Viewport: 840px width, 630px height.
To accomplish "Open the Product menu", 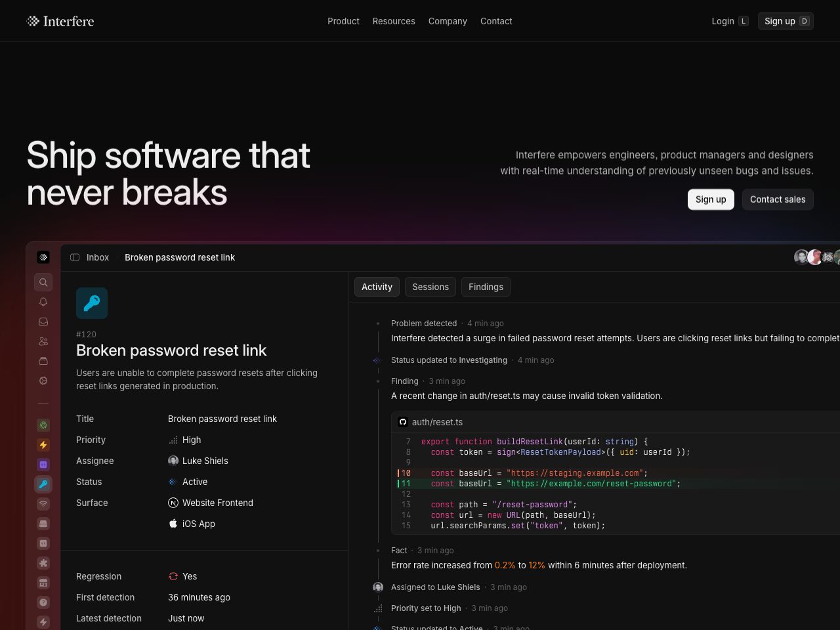I will point(343,21).
